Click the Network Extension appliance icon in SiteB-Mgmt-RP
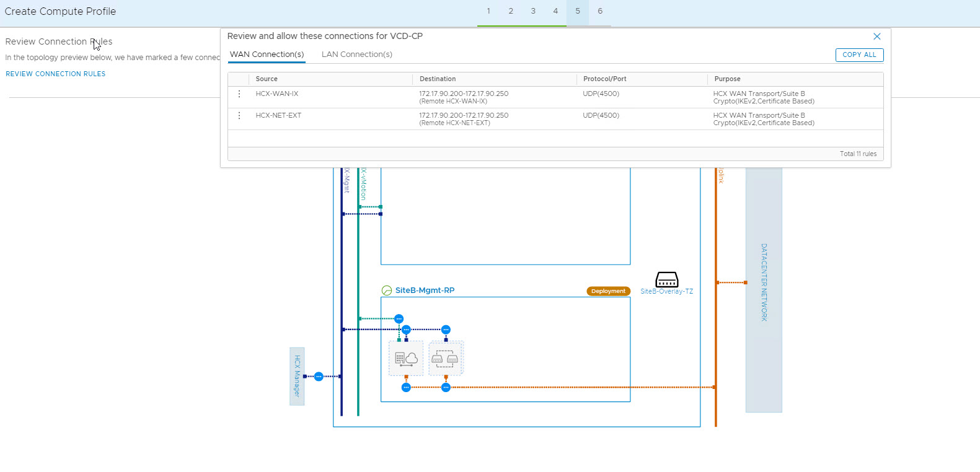The height and width of the screenshot is (472, 980). (x=445, y=358)
